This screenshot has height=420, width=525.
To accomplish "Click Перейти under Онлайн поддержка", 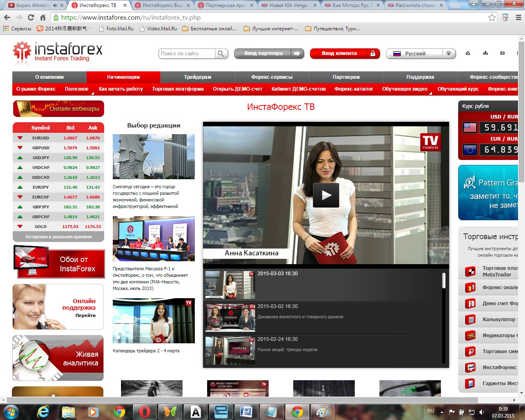I will [85, 315].
